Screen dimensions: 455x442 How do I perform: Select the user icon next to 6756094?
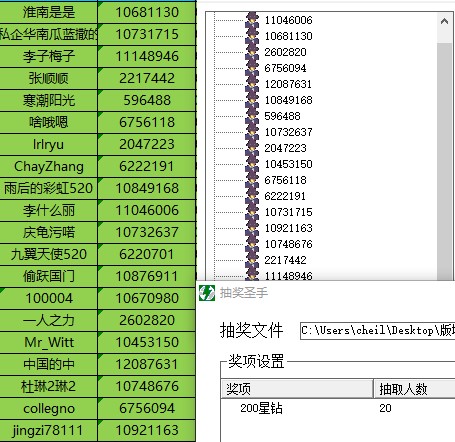(252, 68)
